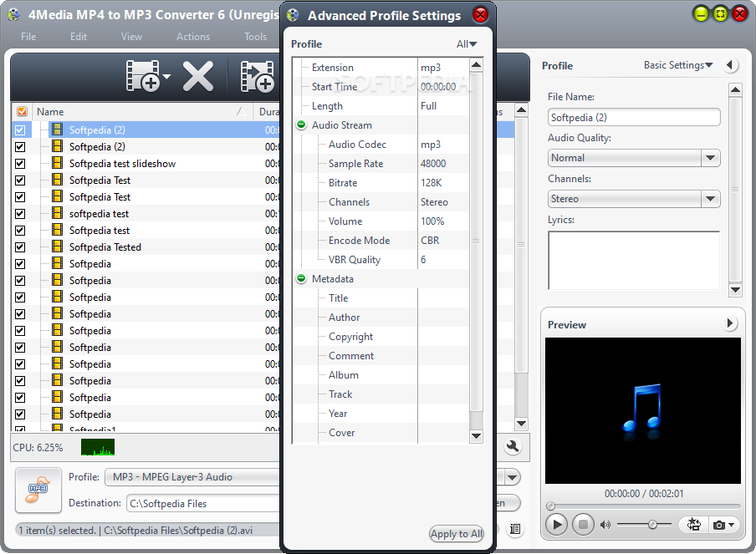756x554 pixels.
Task: Click the MP3 profile format icon
Action: pos(38,490)
